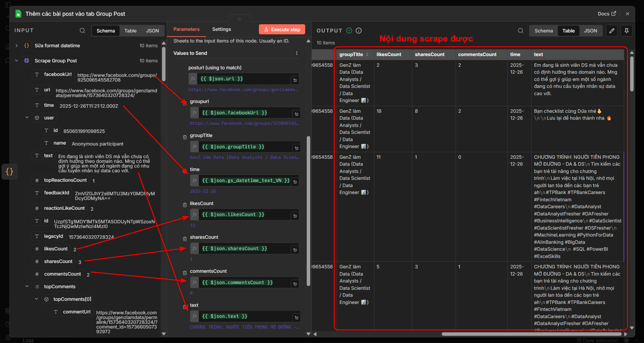Collapse the topComments list
This screenshot has height=343, width=644.
coord(27,286)
